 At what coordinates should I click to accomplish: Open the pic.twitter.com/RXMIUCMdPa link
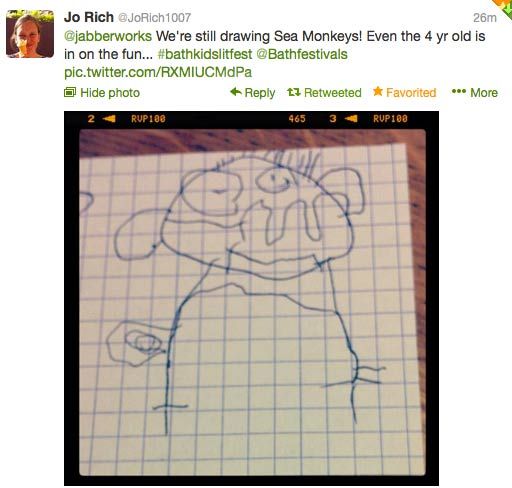158,72
